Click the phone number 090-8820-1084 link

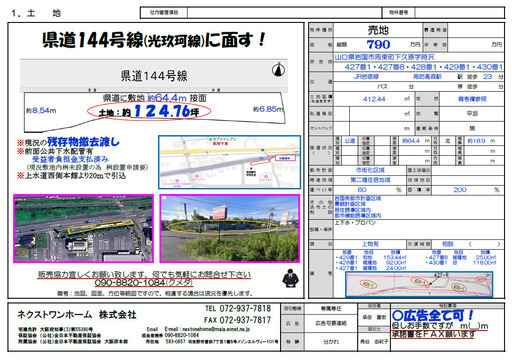click(x=144, y=283)
